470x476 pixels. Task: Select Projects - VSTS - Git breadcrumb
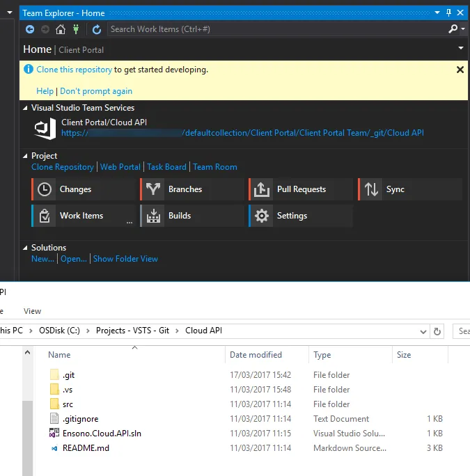[132, 331]
